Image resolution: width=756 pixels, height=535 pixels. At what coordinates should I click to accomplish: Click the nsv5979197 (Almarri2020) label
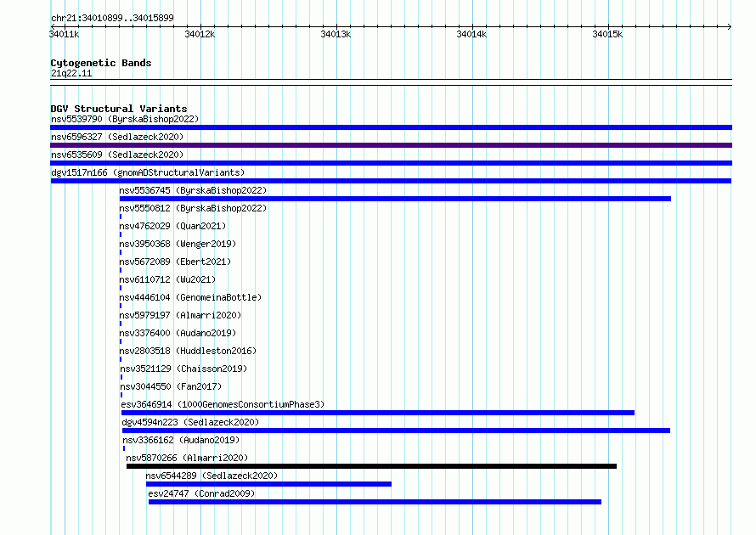point(180,315)
